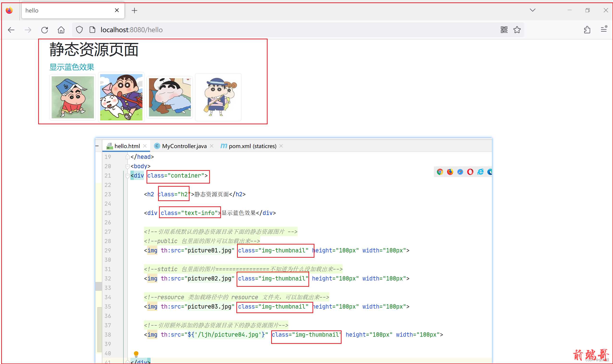Click picture01.jpg in the code
The width and height of the screenshot is (613, 364).
coord(209,251)
